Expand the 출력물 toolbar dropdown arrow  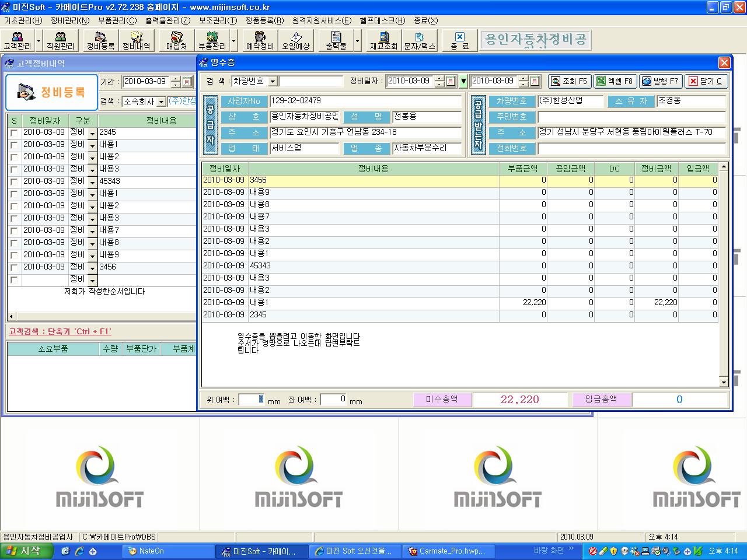pos(357,41)
